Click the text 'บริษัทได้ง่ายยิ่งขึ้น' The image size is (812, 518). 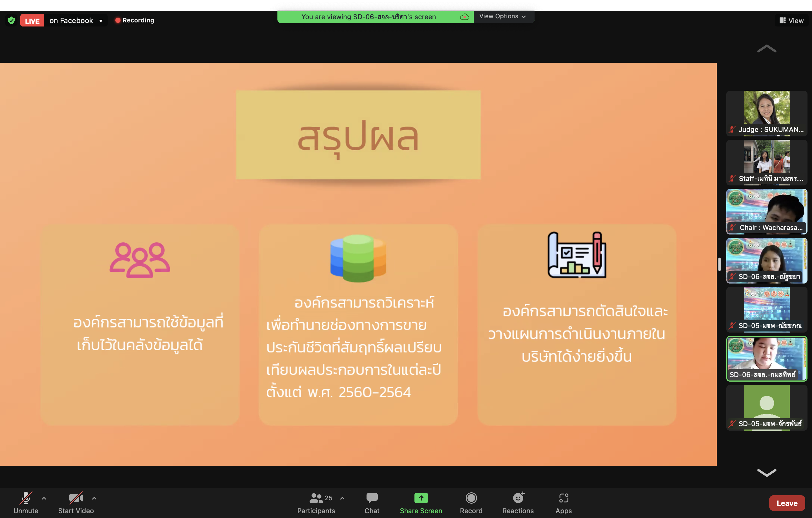coord(577,357)
